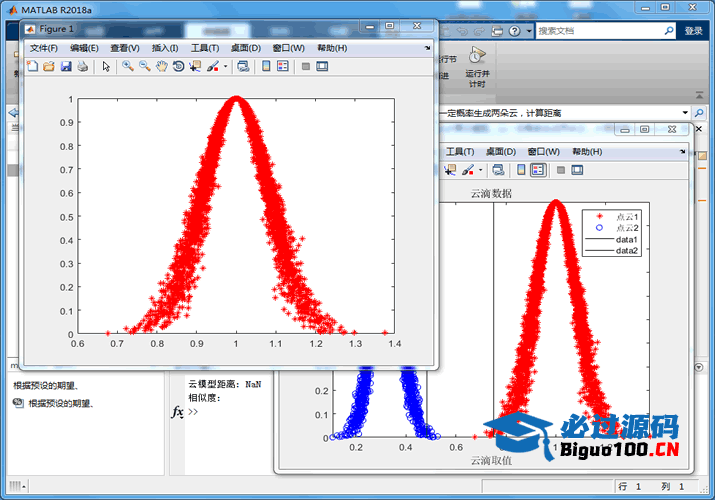Click print icon in MATLAB quick access toolbar
Screen dimensions: 715x500
tap(497, 31)
